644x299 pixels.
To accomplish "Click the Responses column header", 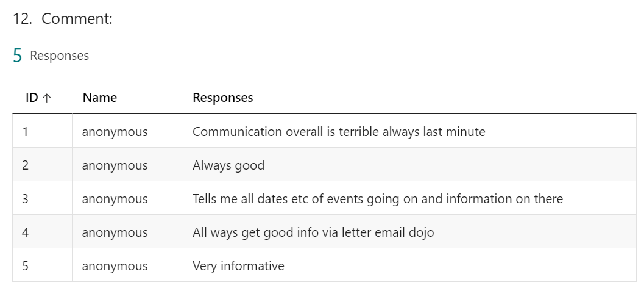I will [x=223, y=98].
